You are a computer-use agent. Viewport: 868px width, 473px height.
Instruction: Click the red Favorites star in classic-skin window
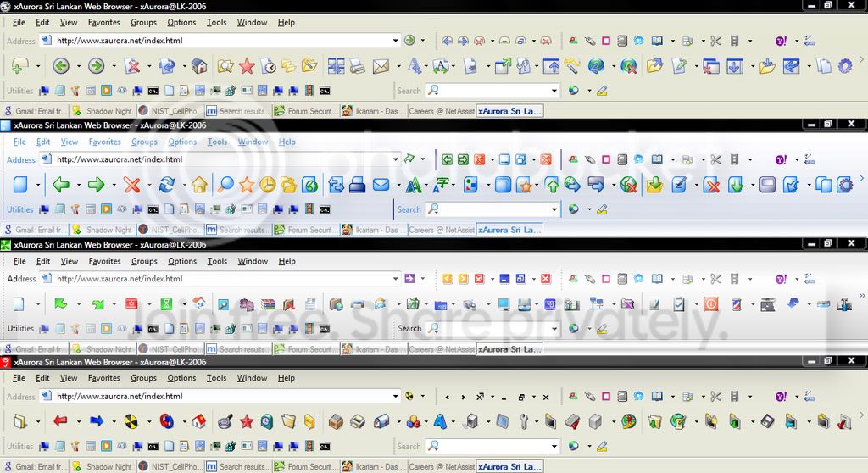247,66
